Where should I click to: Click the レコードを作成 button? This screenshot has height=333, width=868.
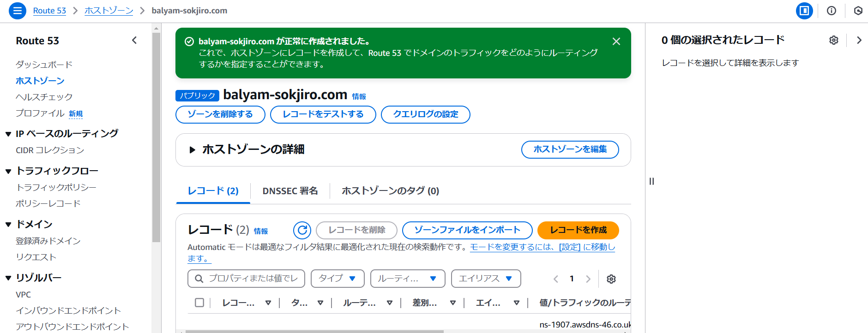(x=578, y=230)
